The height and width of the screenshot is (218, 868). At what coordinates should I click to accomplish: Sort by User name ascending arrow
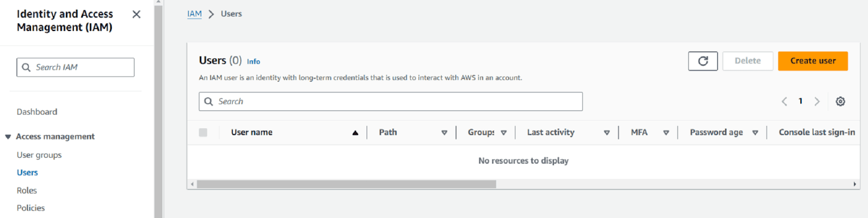pyautogui.click(x=355, y=133)
